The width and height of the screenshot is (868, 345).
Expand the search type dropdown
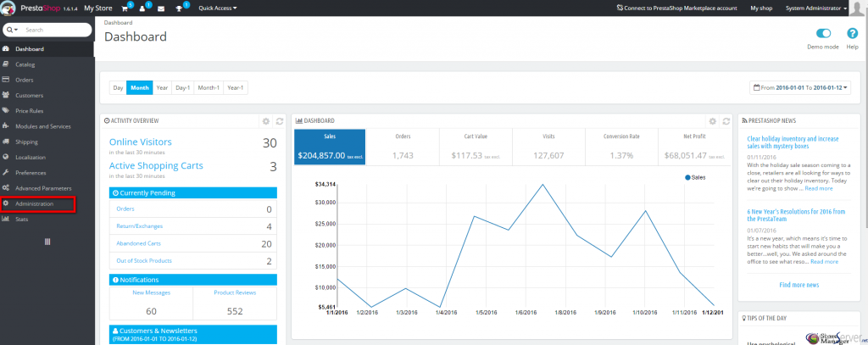13,30
